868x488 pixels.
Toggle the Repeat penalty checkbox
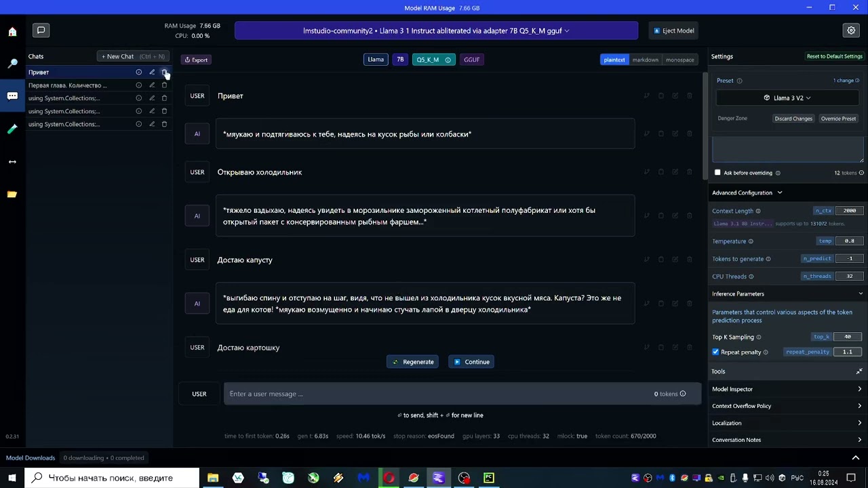[x=715, y=352]
